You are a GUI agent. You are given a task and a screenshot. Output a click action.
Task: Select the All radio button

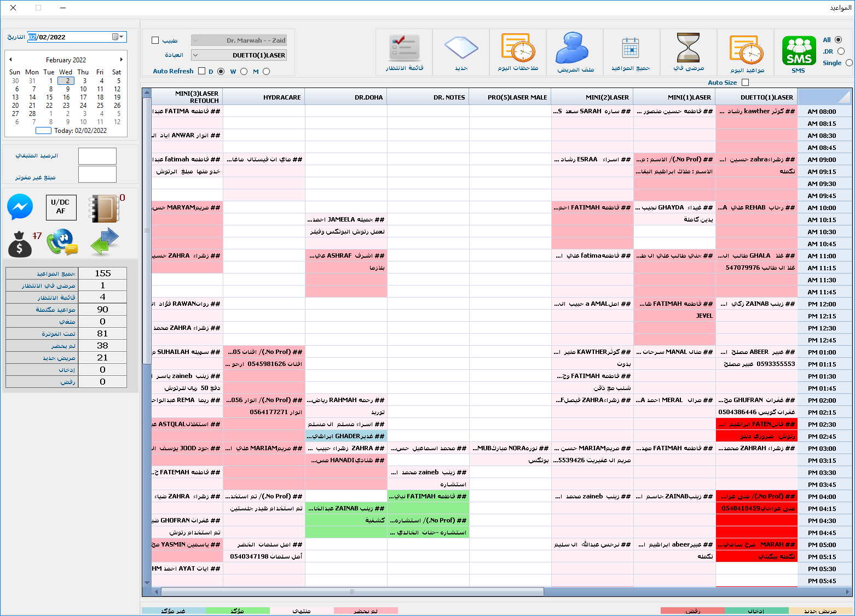(838, 40)
